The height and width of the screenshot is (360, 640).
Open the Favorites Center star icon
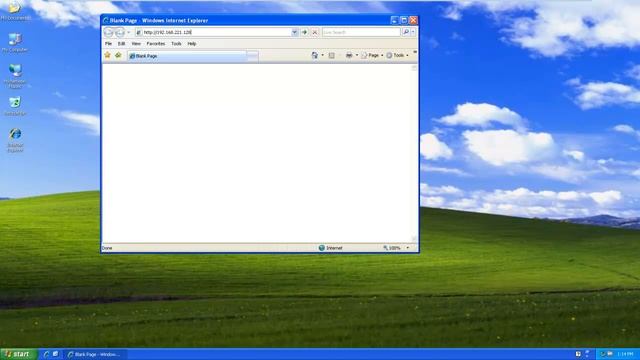pyautogui.click(x=107, y=55)
